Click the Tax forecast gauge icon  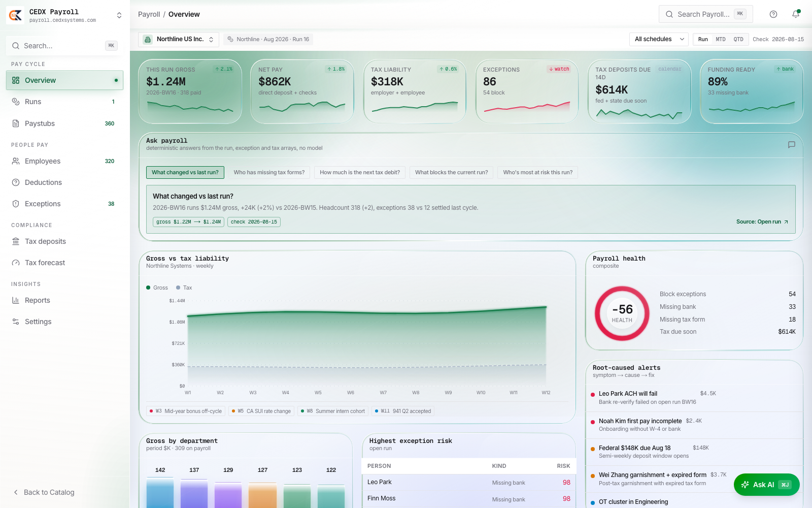coord(16,263)
